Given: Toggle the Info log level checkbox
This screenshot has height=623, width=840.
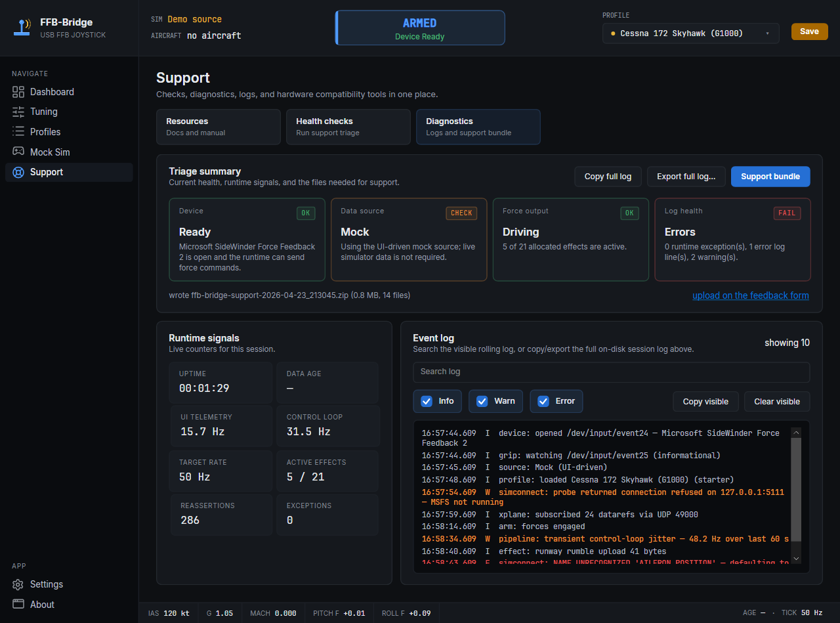Looking at the screenshot, I should point(427,401).
